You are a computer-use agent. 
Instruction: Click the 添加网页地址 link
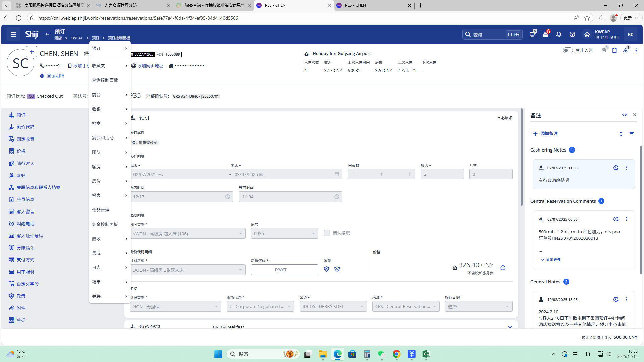pos(150,66)
